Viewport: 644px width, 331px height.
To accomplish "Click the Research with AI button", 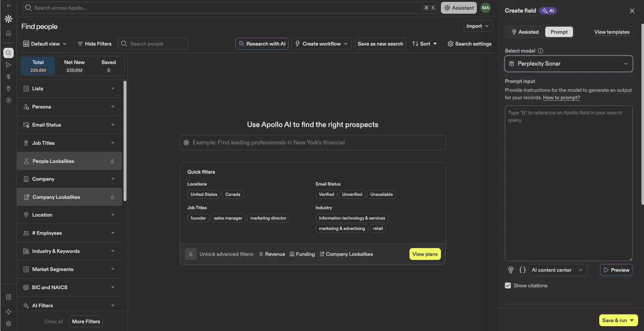I will pos(262,44).
